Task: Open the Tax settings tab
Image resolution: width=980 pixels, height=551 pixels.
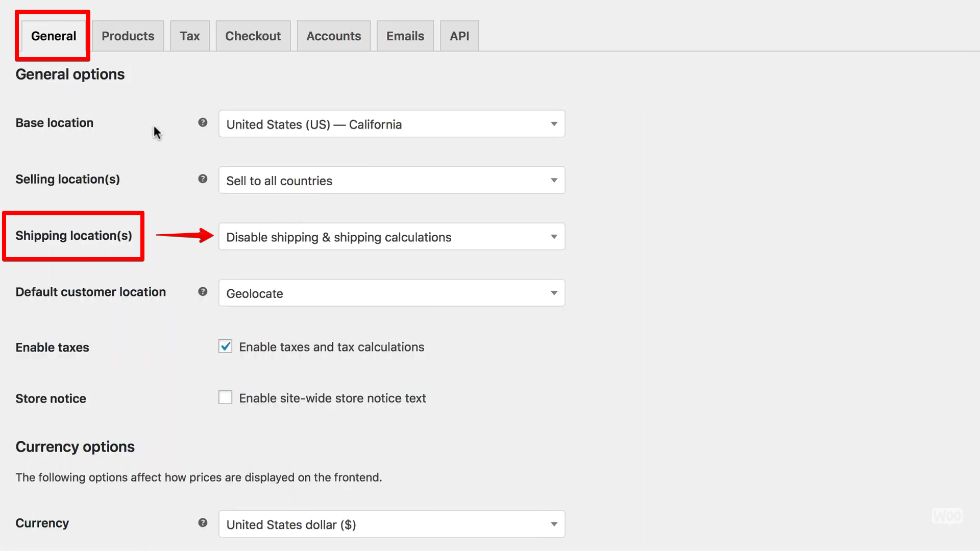Action: [x=189, y=36]
